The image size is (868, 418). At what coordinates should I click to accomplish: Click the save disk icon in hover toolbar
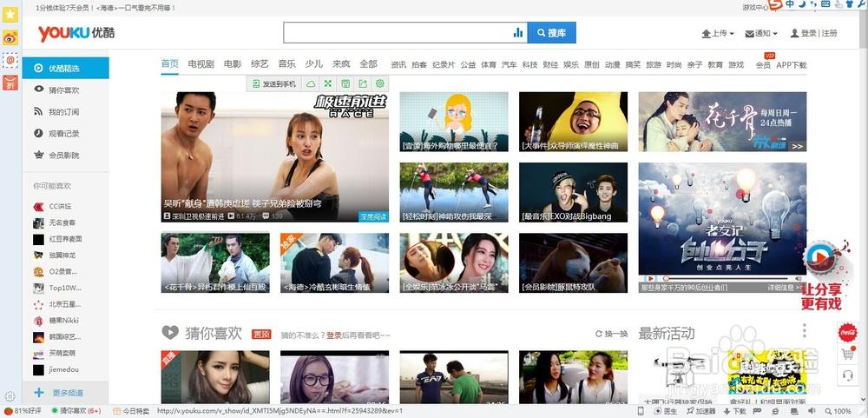pos(345,83)
